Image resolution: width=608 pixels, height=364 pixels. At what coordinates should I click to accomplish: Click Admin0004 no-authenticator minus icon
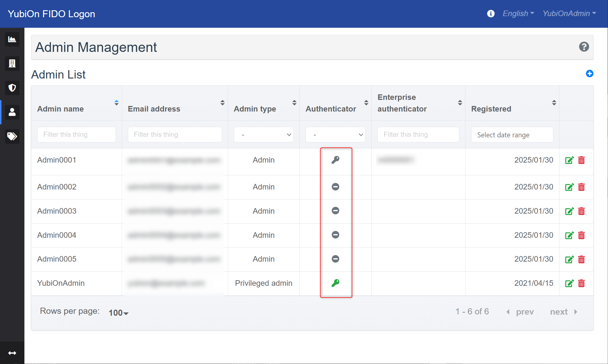335,235
